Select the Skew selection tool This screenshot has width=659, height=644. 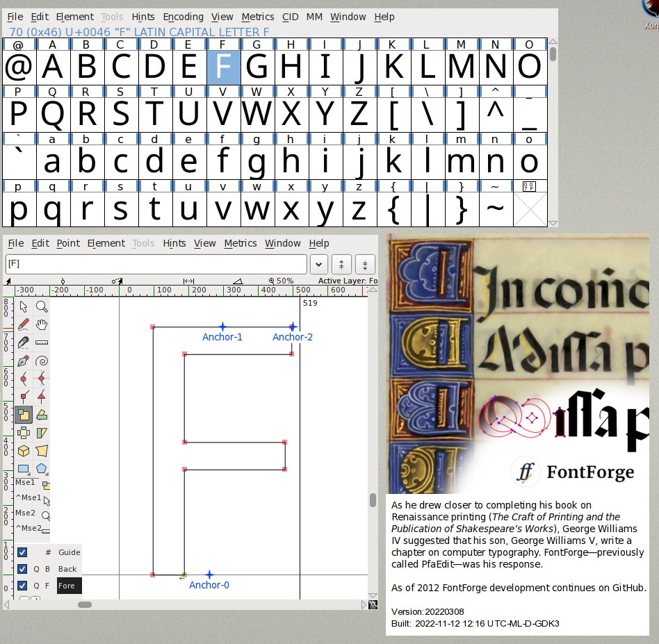coord(42,433)
